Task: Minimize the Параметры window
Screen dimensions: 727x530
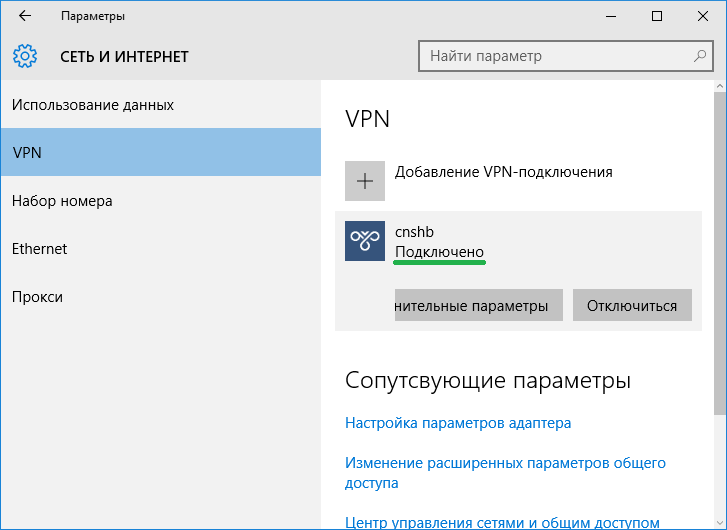Action: (610, 17)
